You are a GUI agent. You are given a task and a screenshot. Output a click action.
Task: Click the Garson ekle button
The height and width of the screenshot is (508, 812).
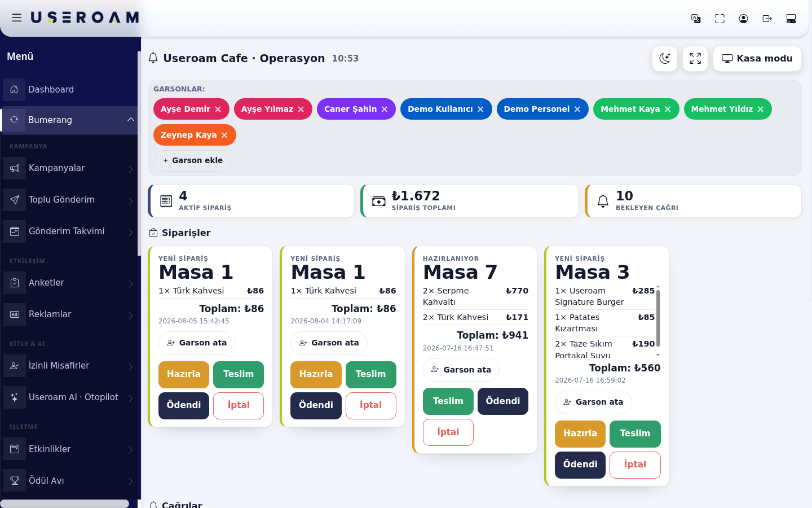click(192, 161)
